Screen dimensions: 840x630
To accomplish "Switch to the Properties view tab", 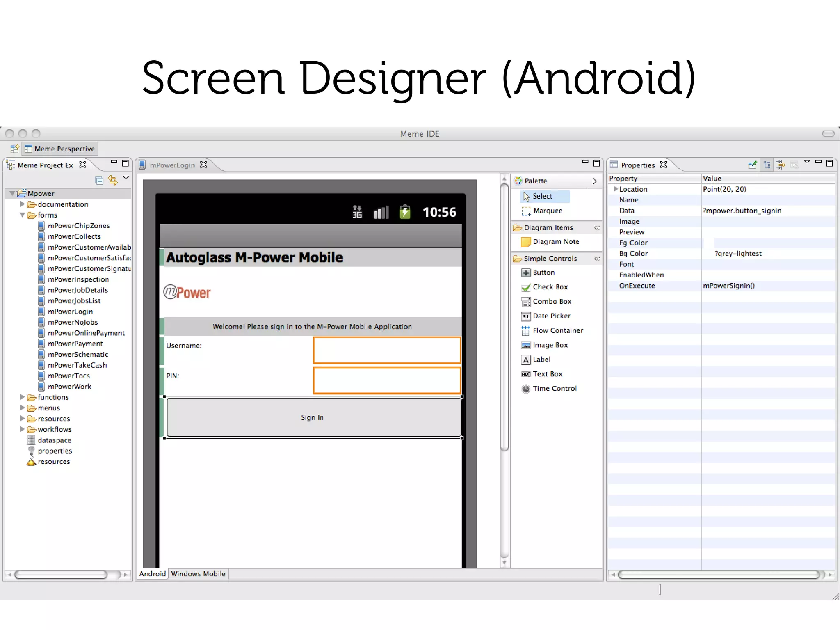I will tap(638, 165).
